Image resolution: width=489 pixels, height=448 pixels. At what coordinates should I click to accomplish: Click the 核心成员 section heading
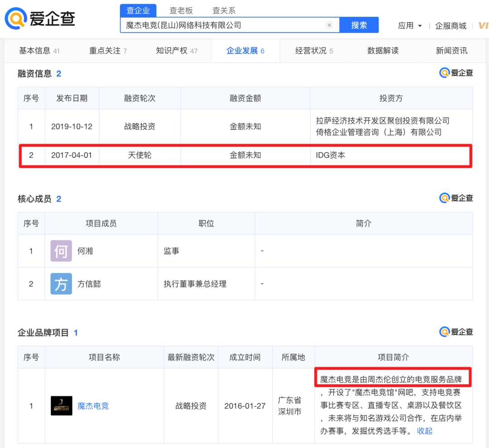click(x=34, y=199)
